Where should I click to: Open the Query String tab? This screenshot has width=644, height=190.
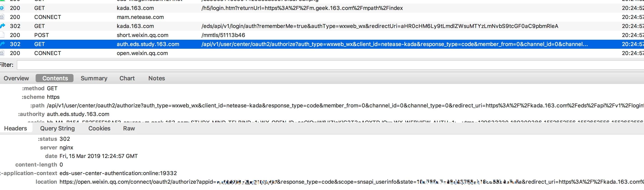pos(57,128)
